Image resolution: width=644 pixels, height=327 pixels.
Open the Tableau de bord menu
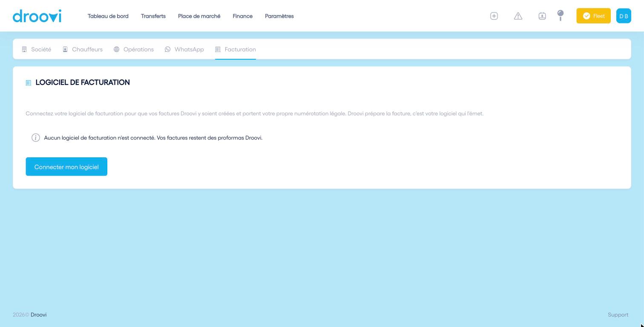coord(108,16)
